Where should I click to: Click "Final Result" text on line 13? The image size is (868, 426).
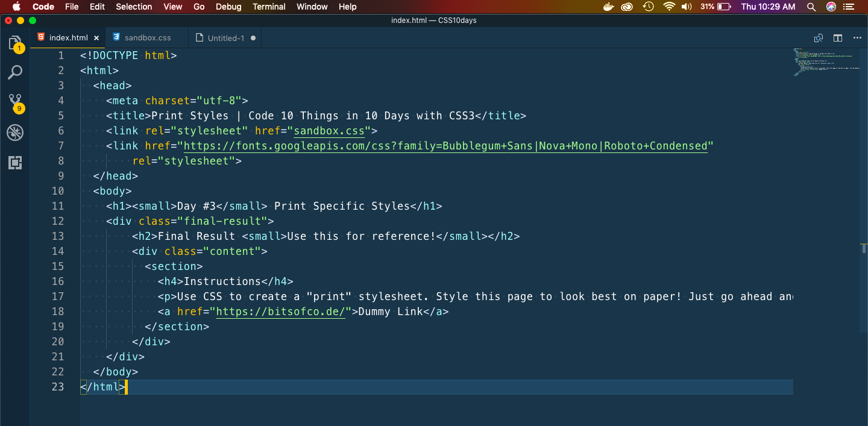197,236
